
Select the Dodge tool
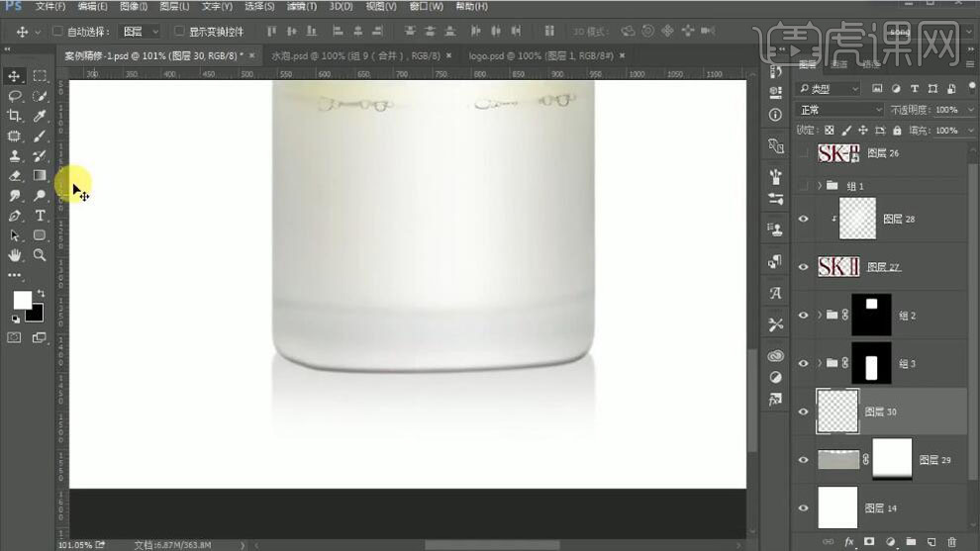point(40,196)
